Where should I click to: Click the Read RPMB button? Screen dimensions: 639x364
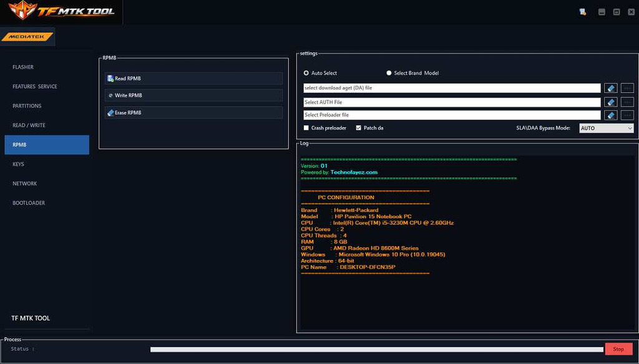[193, 79]
